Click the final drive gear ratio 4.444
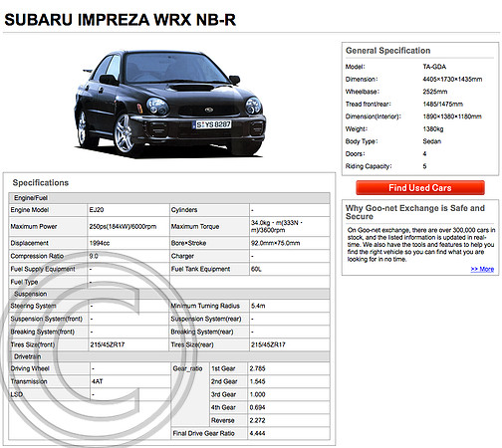The width and height of the screenshot is (502, 448). [x=257, y=433]
